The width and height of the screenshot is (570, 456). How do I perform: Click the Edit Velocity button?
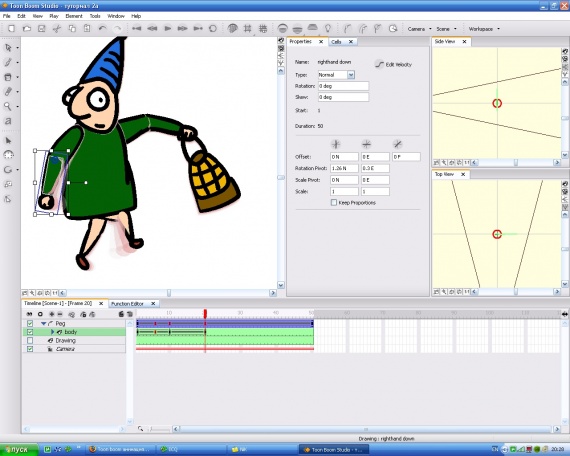[393, 64]
